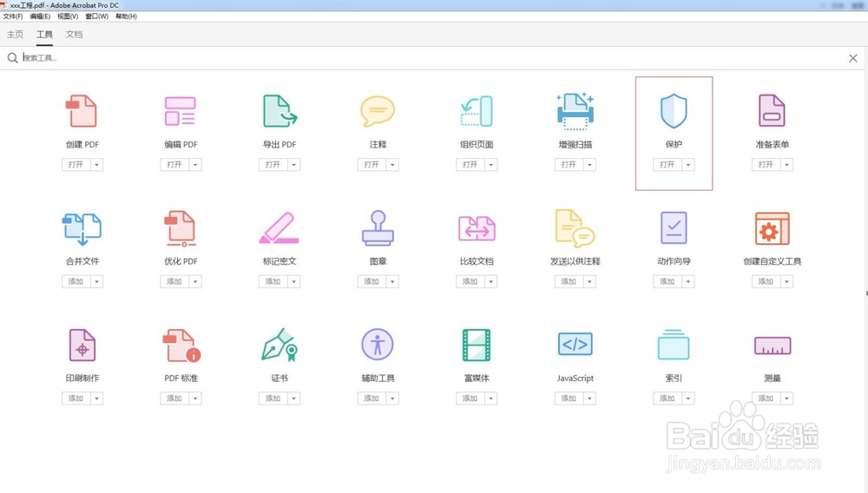
Task: Click 添加 button under 优化 PDF
Action: (x=175, y=281)
